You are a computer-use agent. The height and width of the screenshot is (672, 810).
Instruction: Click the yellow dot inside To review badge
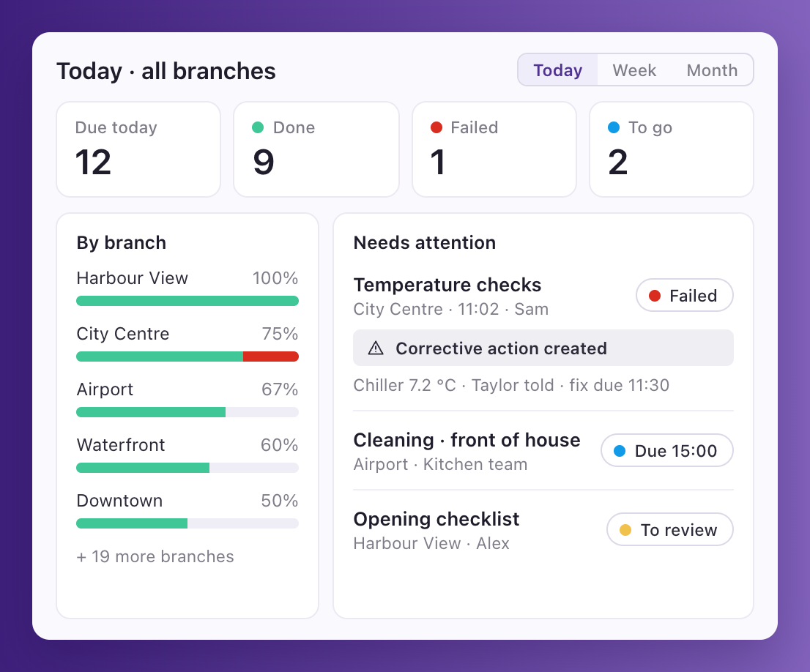625,529
